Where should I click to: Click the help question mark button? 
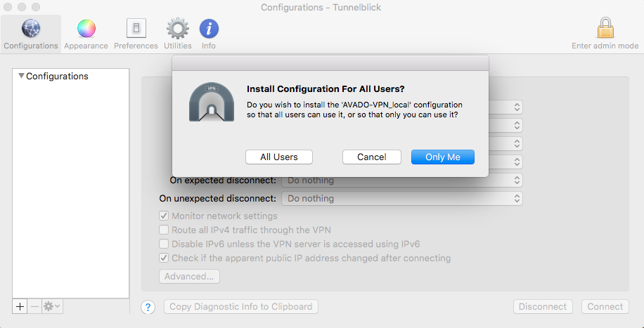tap(148, 307)
